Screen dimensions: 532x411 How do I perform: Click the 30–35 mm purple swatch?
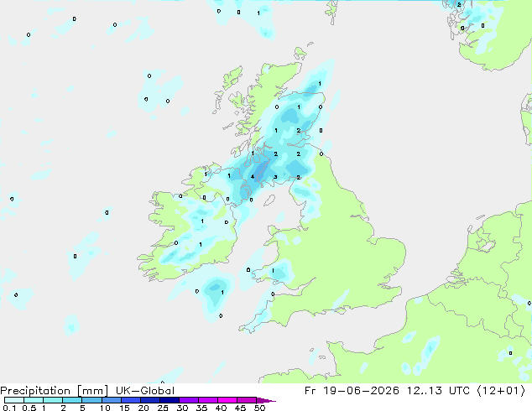[x=188, y=400]
